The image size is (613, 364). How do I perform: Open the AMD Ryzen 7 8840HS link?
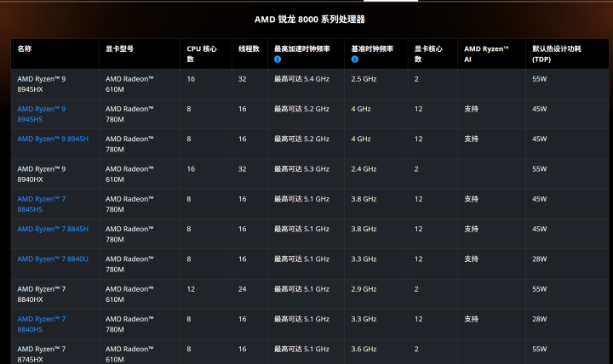click(x=42, y=324)
